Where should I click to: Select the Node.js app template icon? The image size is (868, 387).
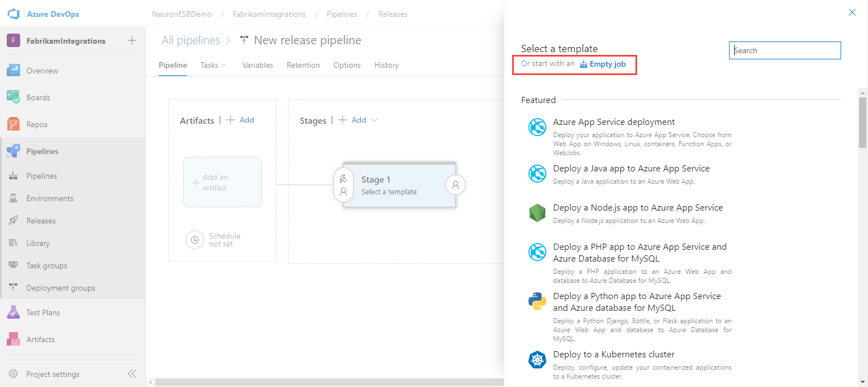537,213
